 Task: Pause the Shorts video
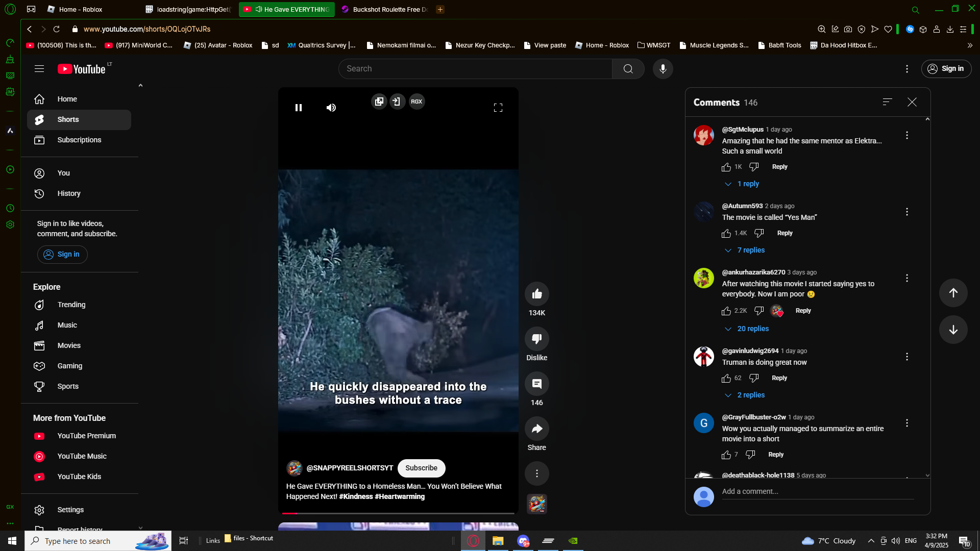(x=299, y=108)
